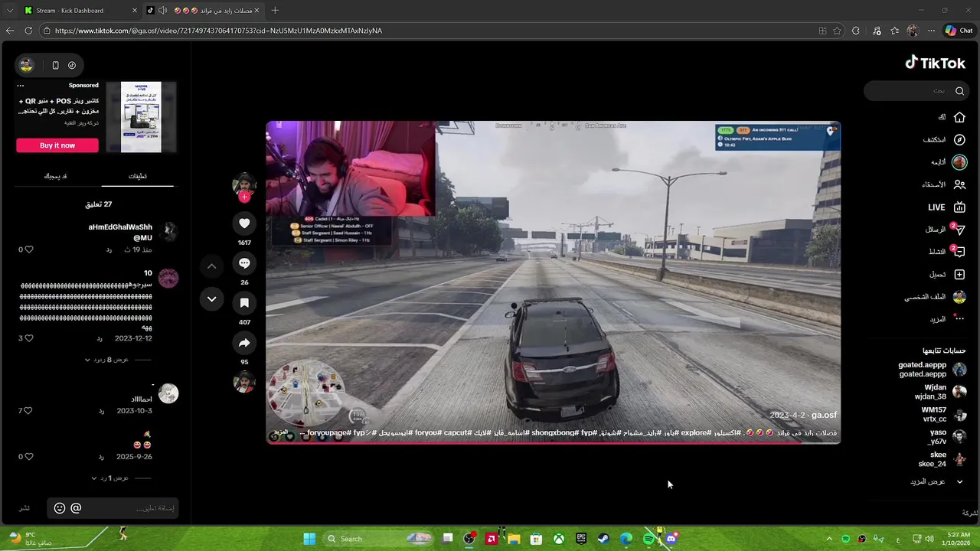Open followed account WM157 vrtx_cc

coord(943,414)
